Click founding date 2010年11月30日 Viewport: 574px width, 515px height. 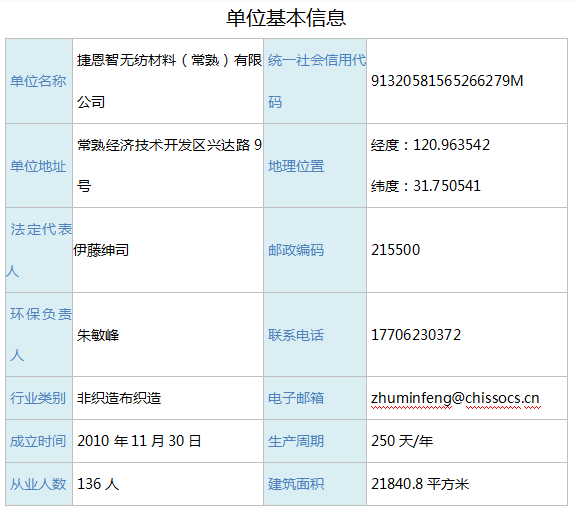click(x=139, y=441)
